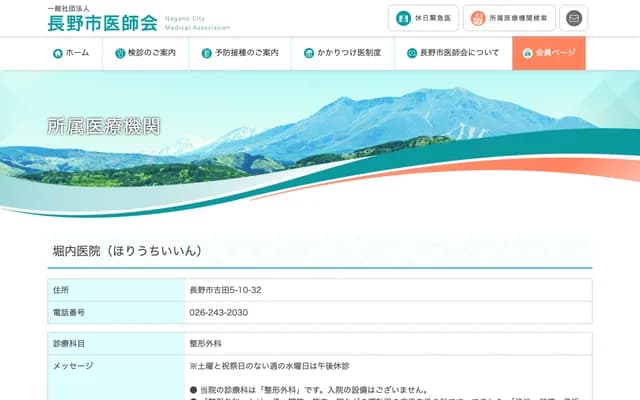The height and width of the screenshot is (400, 640).
Task: Click the メッセージ row label
Action: pos(72,366)
